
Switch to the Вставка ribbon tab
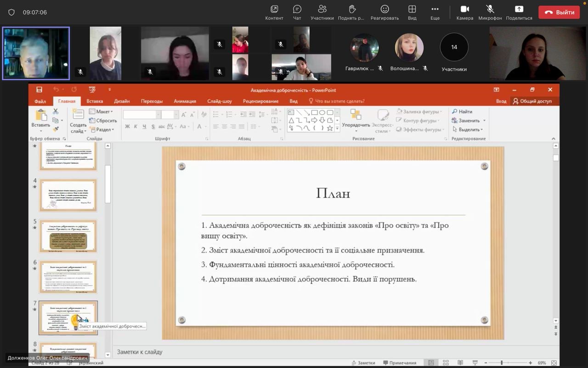tap(95, 101)
